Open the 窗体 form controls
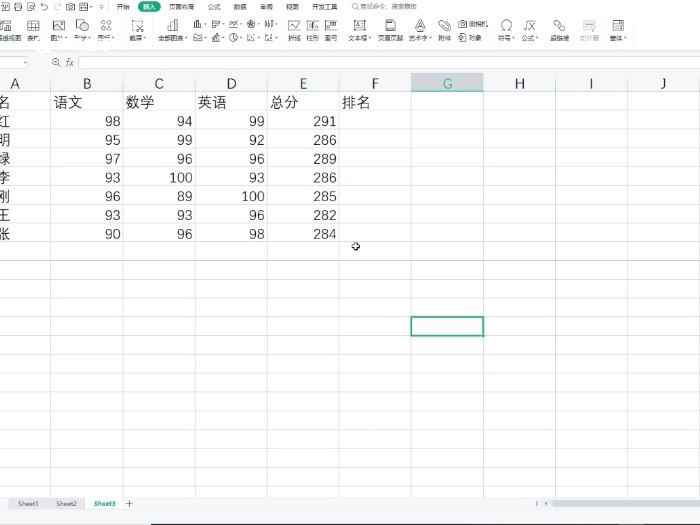Image resolution: width=700 pixels, height=525 pixels. click(x=618, y=30)
